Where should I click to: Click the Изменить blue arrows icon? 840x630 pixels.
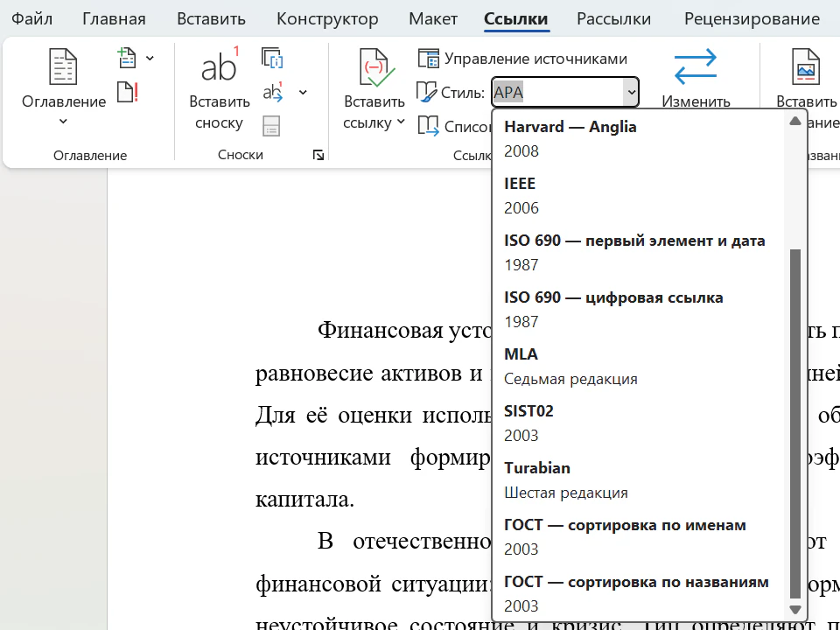(x=696, y=66)
